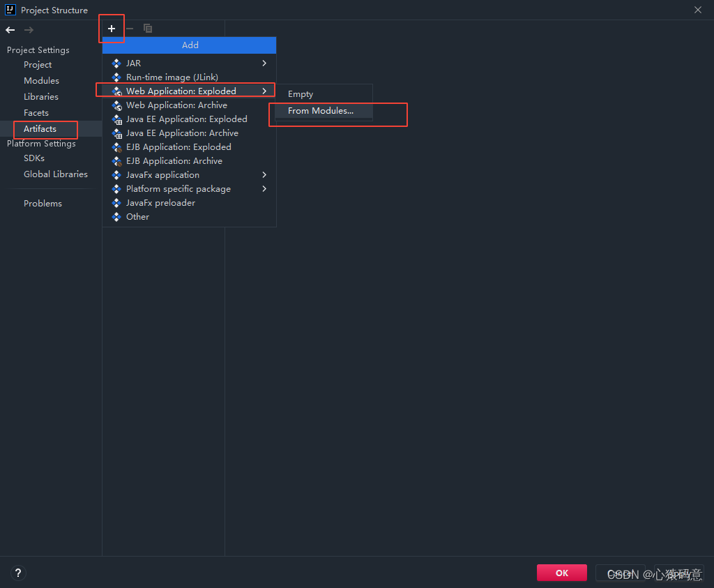The height and width of the screenshot is (588, 714).
Task: Choose JAR from the Add menu
Action: [x=189, y=63]
